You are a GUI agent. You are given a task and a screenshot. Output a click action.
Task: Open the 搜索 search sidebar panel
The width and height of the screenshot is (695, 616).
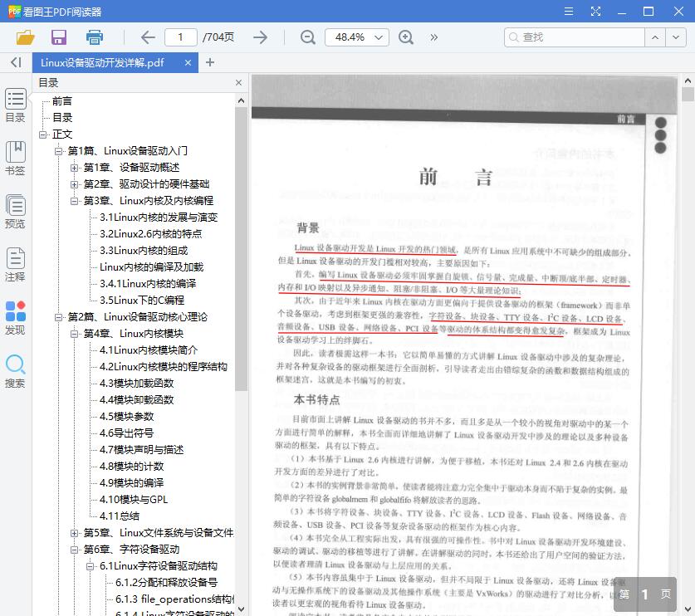point(16,371)
